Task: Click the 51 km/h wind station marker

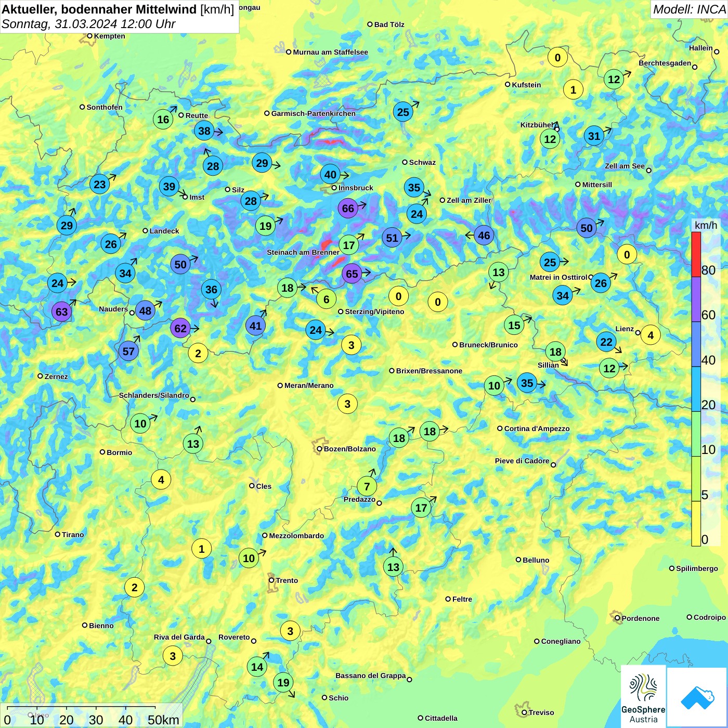Action: (x=392, y=238)
